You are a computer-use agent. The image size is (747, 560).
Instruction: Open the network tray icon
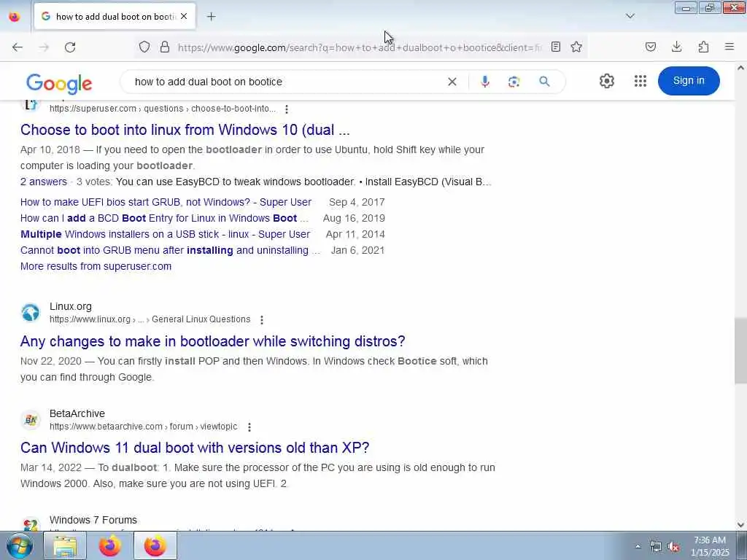656,547
